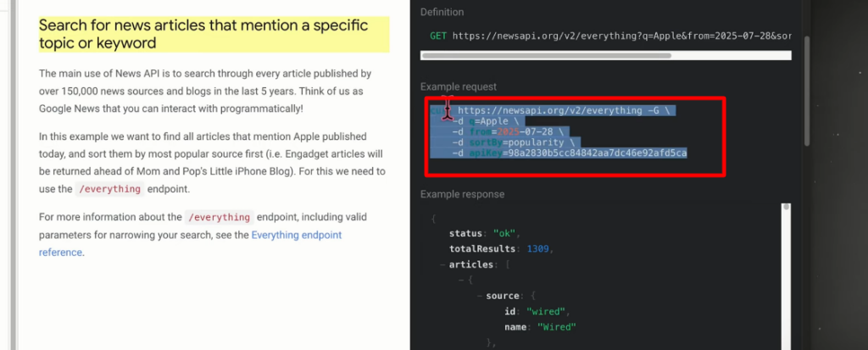Collapse the first article object in response

460,280
